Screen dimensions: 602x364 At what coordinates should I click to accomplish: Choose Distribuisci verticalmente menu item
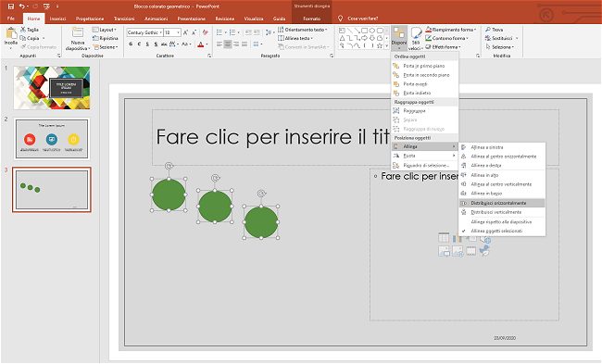(x=502, y=212)
